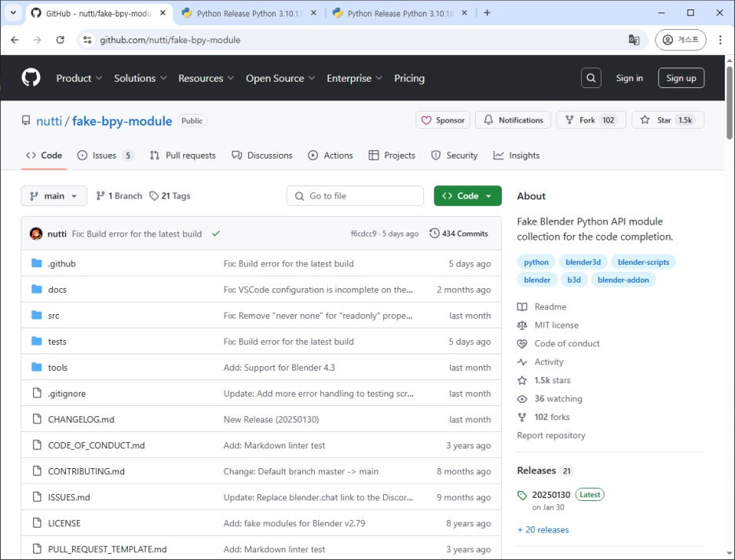Open CONTRIBUTING.md file
735x560 pixels.
point(86,471)
